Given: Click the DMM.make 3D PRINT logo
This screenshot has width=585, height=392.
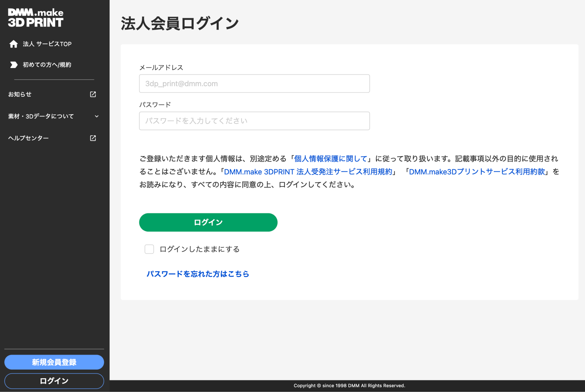Looking at the screenshot, I should [35, 18].
